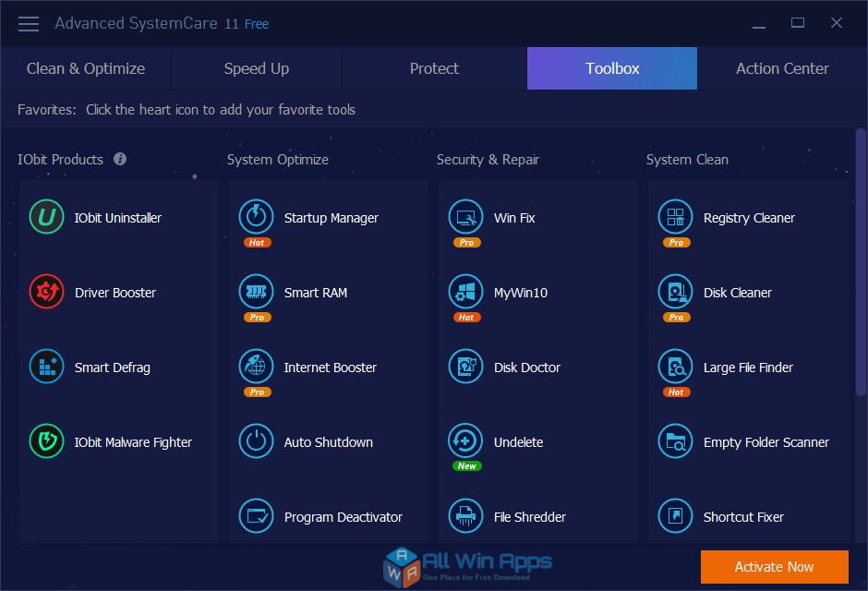Open the Internet Booster text label

[330, 368]
